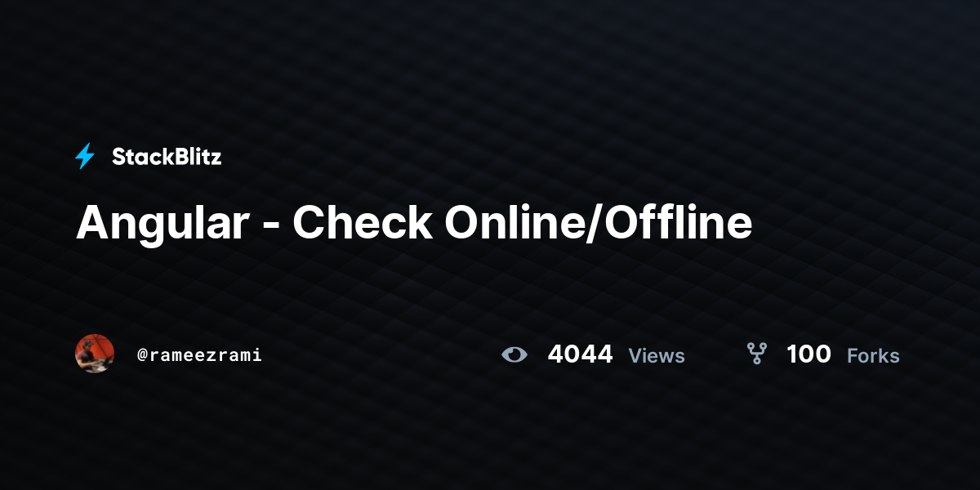
Task: Click the Views label
Action: coord(657,356)
